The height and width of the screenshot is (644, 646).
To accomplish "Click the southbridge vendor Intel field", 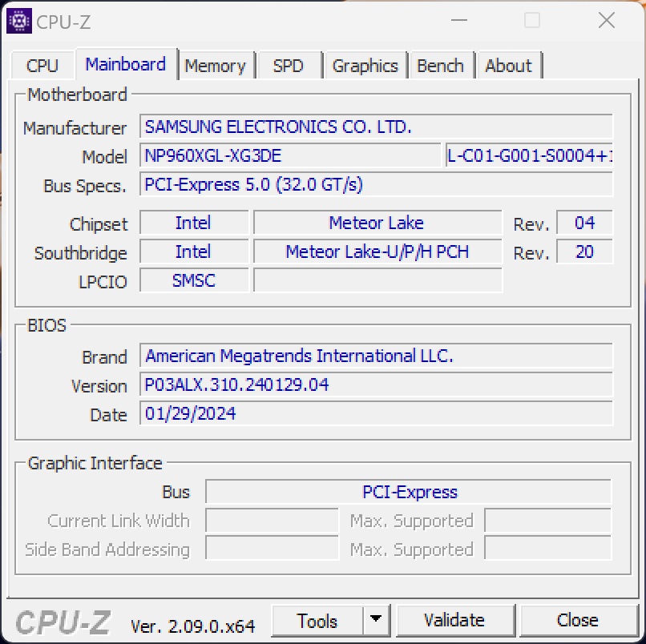I will [194, 252].
